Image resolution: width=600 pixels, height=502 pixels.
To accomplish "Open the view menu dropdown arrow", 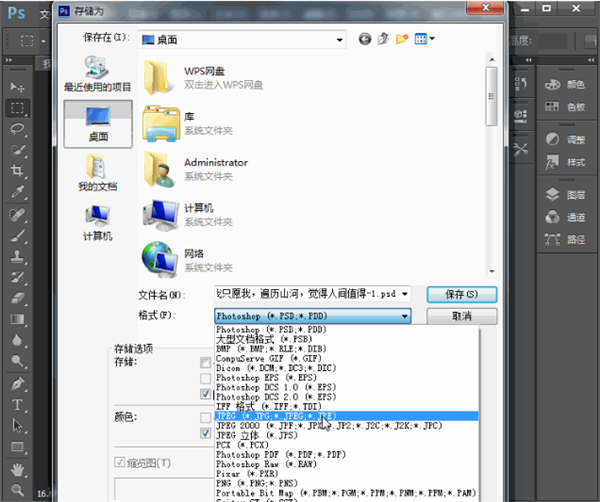I will pos(432,39).
